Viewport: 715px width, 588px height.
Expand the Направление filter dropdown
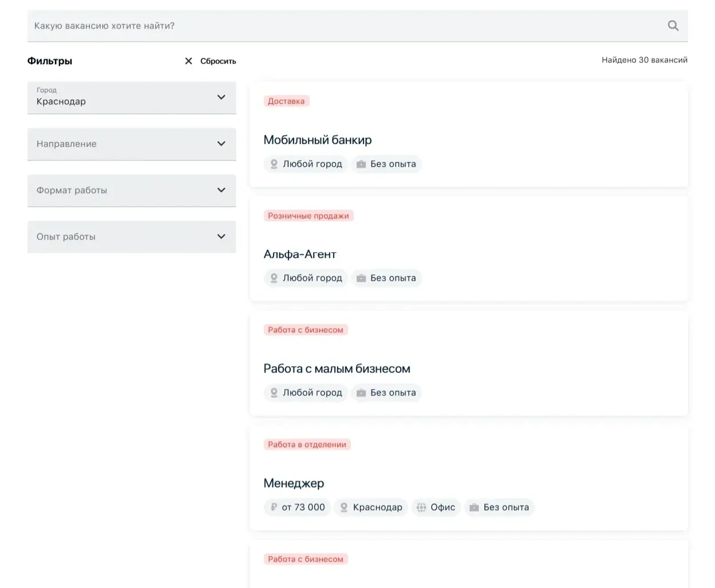(x=132, y=144)
